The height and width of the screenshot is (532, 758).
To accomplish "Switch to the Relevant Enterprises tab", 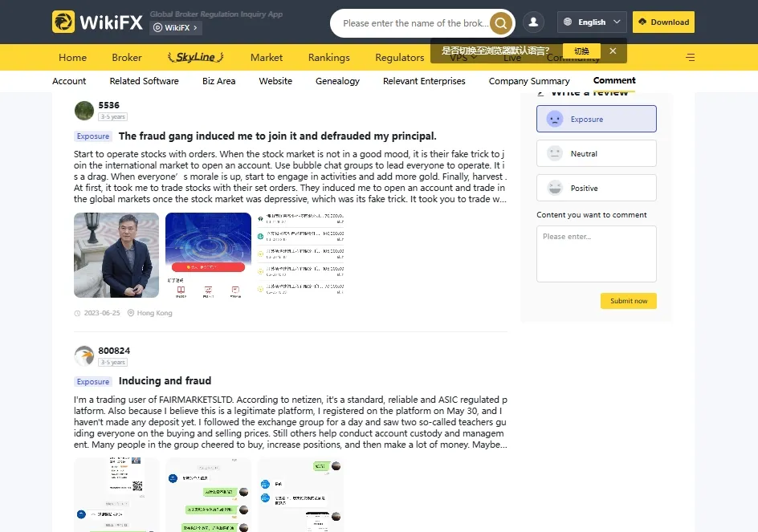I will (424, 81).
